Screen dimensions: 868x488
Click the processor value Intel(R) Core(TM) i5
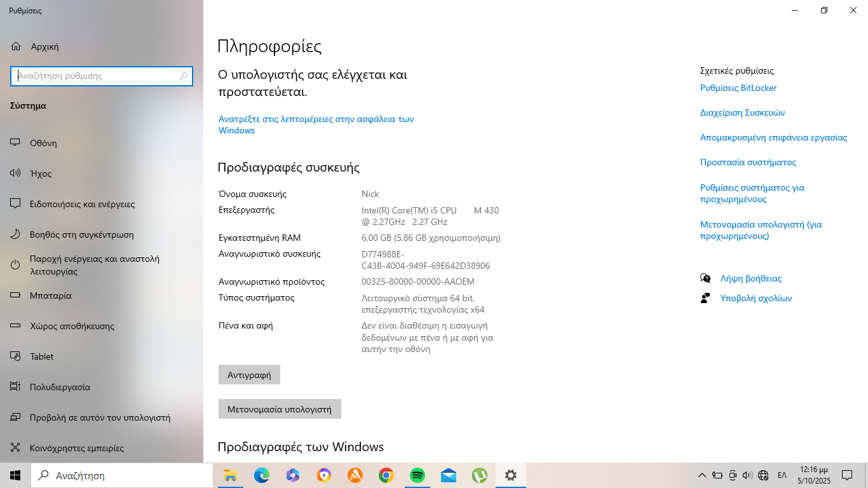tap(430, 216)
